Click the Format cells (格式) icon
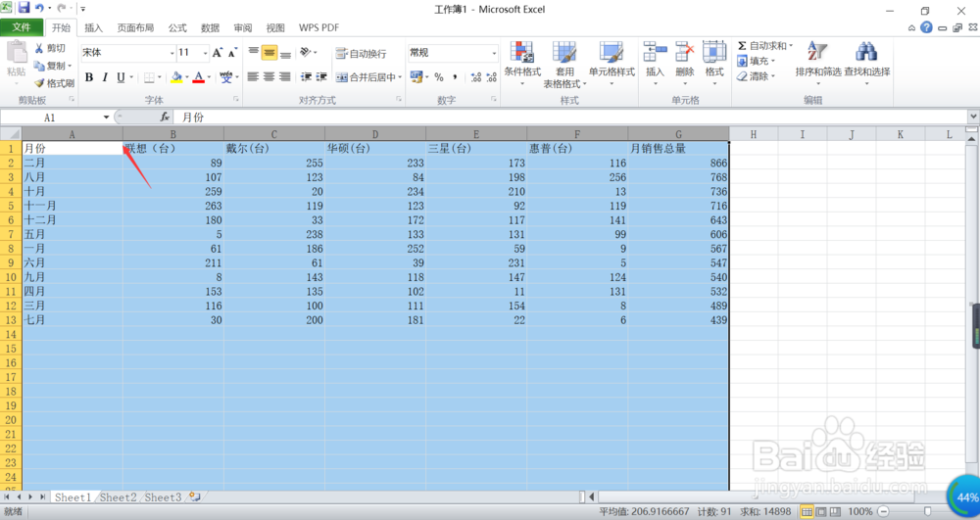This screenshot has height=520, width=980. point(714,51)
